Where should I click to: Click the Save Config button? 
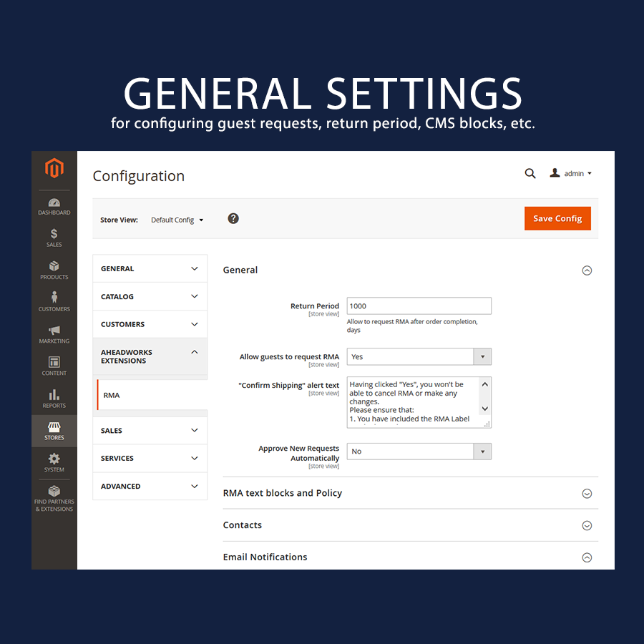tap(557, 218)
